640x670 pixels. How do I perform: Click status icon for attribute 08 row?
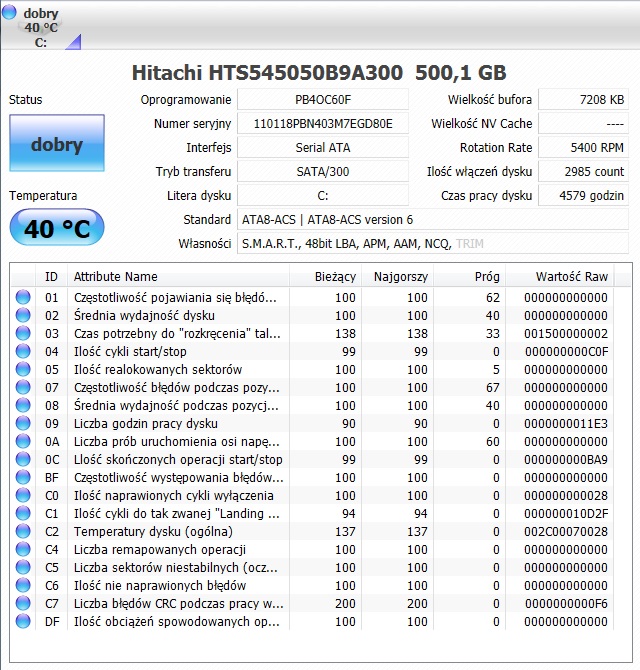coord(23,405)
